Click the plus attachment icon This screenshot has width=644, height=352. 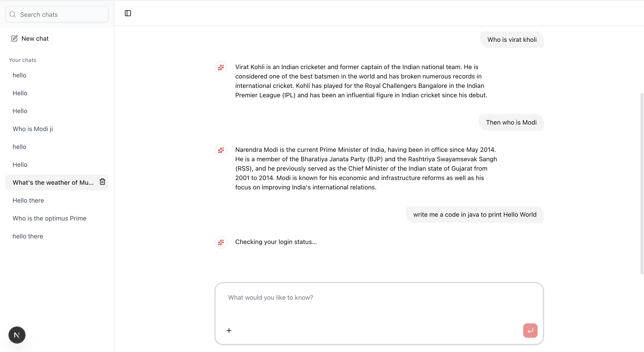pyautogui.click(x=229, y=331)
